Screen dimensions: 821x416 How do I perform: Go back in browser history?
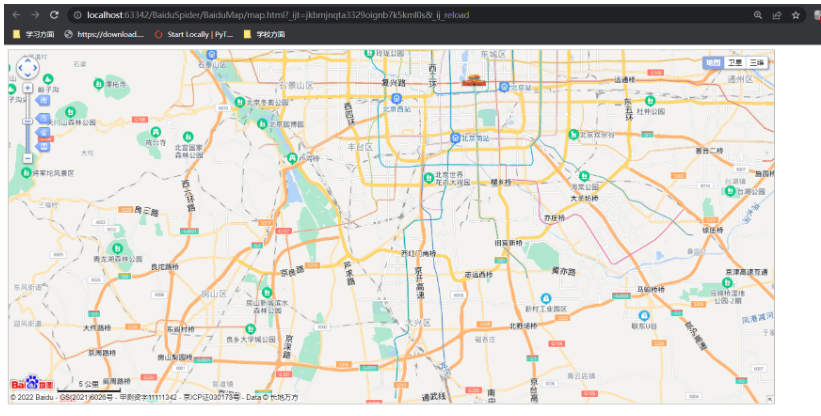pos(16,15)
